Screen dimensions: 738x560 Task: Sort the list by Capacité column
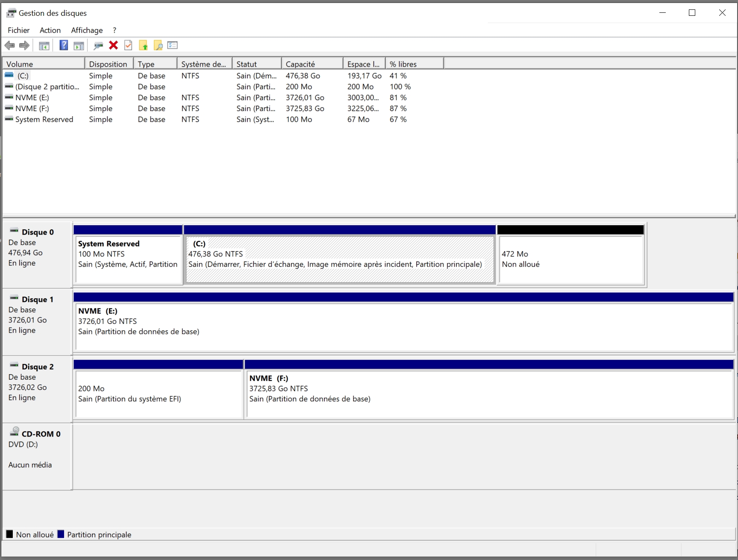(312, 64)
